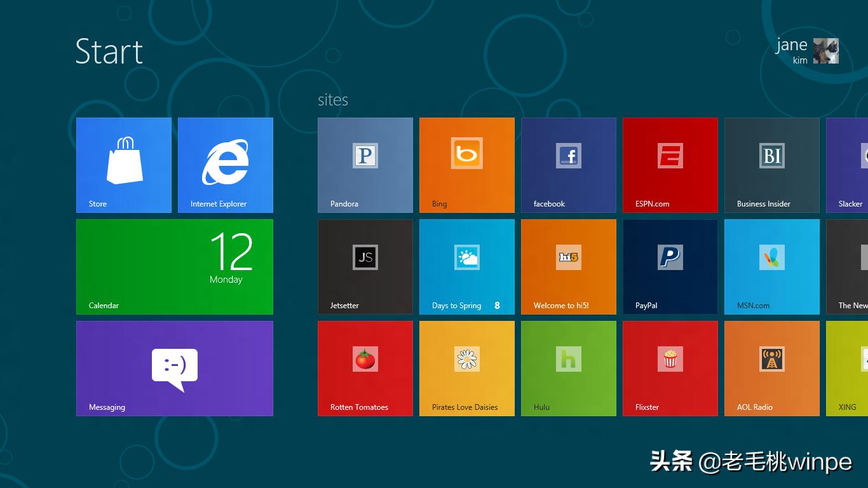Screen dimensions: 868x488
Task: Launch AOL Radio
Action: [771, 368]
